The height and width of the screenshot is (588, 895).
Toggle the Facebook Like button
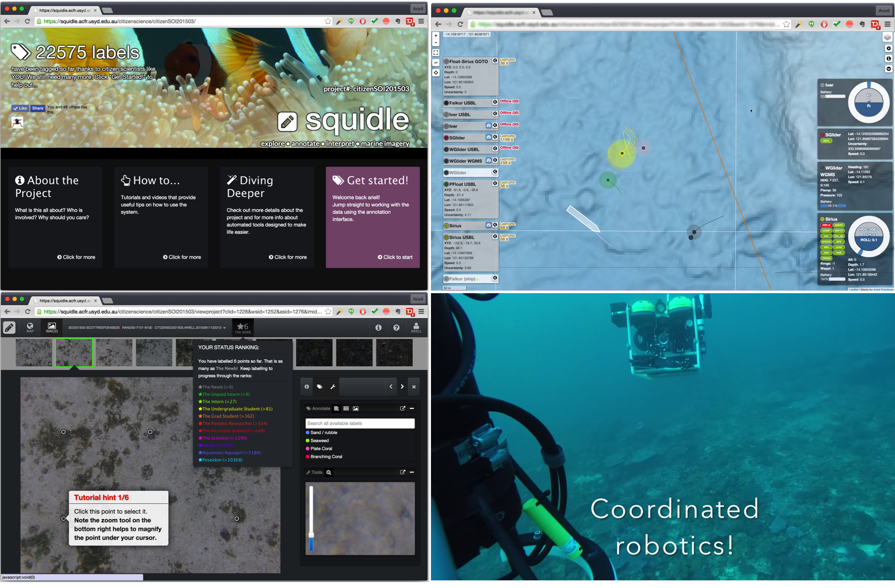(x=20, y=108)
